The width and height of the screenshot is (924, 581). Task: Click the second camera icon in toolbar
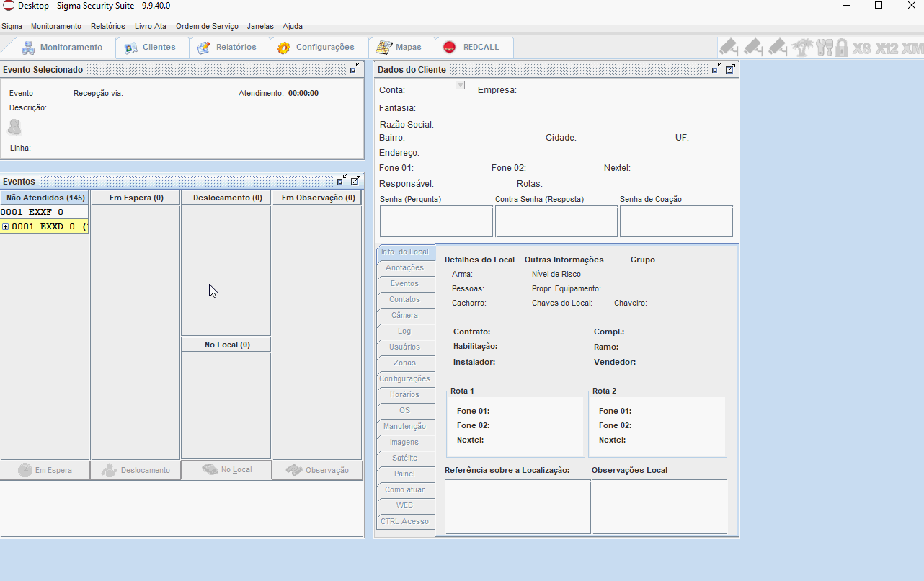(753, 48)
